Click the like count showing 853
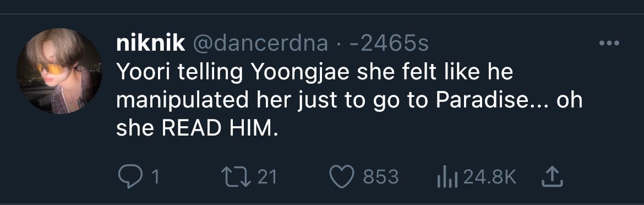The height and width of the screenshot is (205, 644). tap(381, 177)
